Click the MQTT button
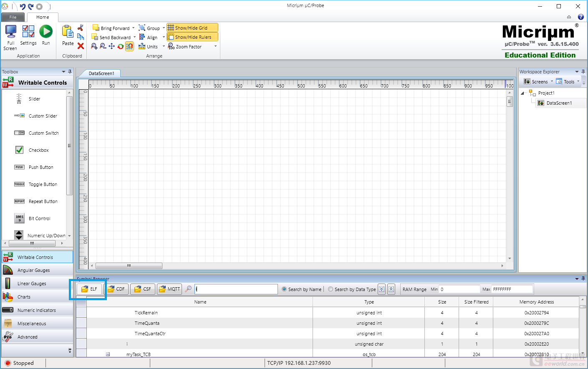Screen dimensions: 588x369 169,289
